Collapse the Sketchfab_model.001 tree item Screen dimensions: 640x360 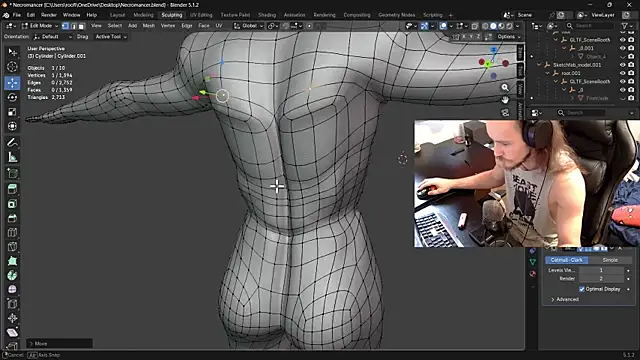click(x=539, y=65)
